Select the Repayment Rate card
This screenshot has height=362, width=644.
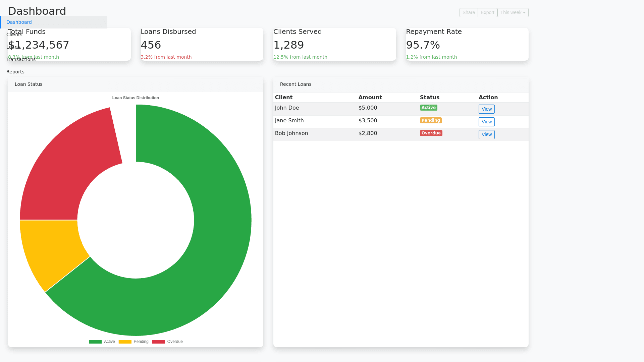click(x=467, y=44)
